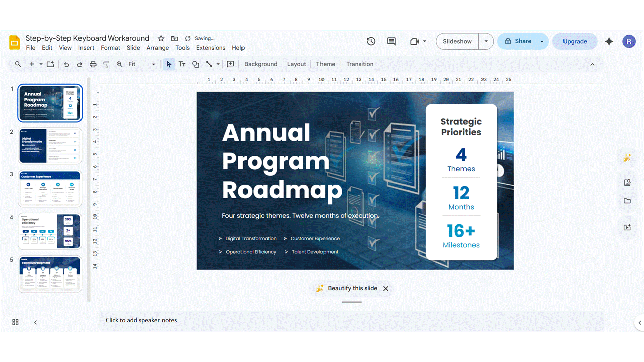The width and height of the screenshot is (644, 362).
Task: Collapse the filmstrip panel arrow
Action: [x=35, y=322]
